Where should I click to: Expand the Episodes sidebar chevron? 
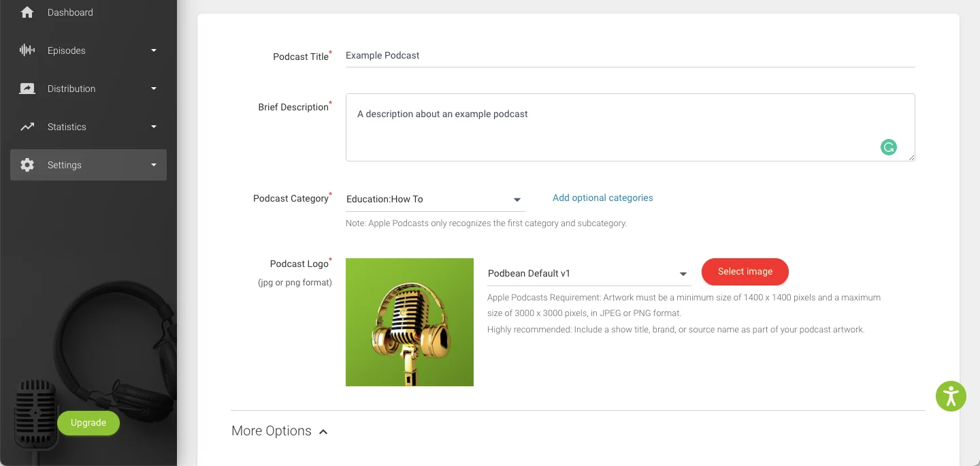pyautogui.click(x=153, y=50)
